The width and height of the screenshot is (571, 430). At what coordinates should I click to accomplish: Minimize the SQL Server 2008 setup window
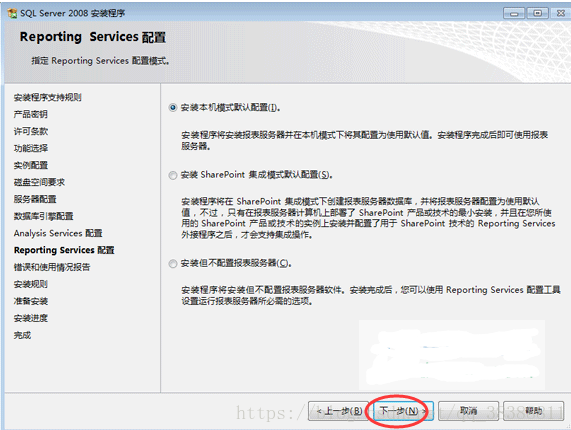tap(514, 13)
